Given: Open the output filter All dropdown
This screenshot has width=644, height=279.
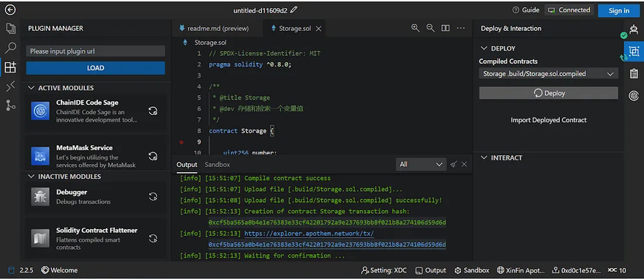Looking at the screenshot, I should (x=421, y=164).
